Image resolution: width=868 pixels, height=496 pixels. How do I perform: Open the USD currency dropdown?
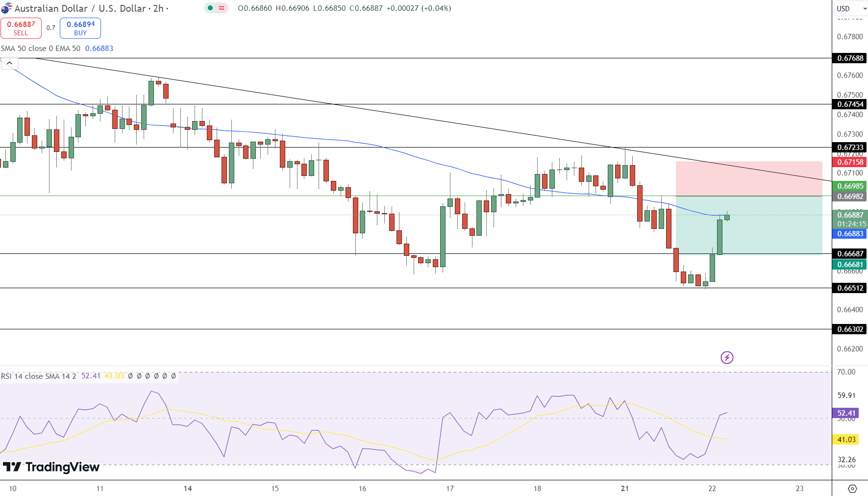[850, 8]
